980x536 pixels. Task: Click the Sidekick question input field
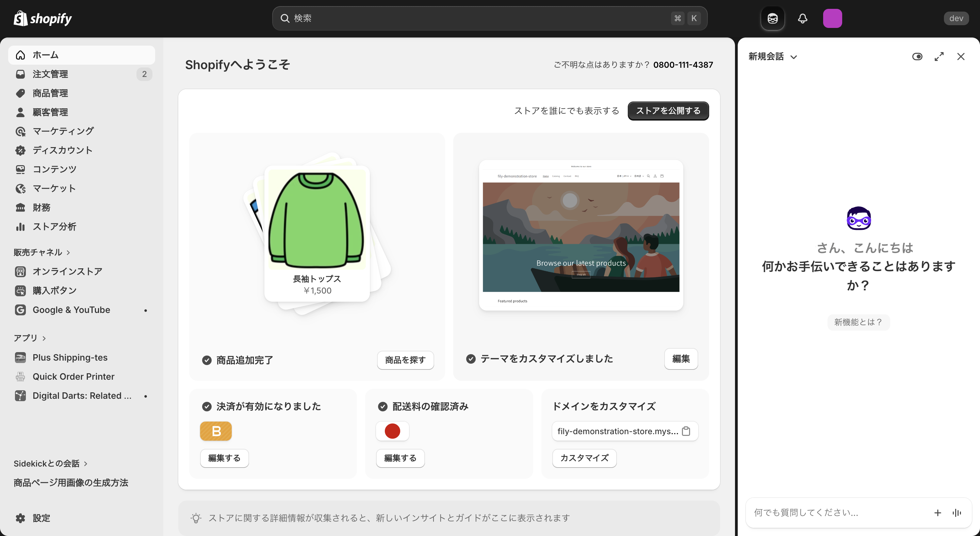(x=829, y=513)
